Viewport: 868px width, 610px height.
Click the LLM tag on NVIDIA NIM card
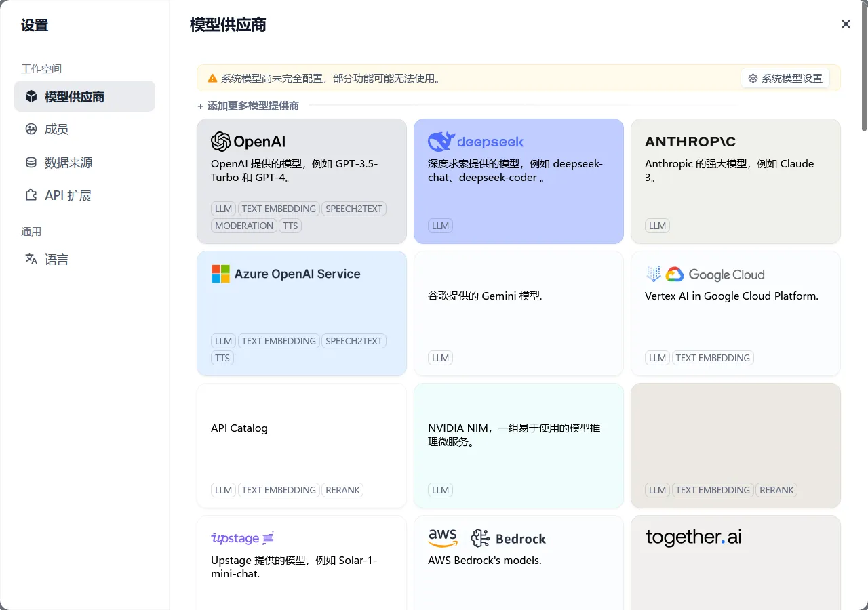coord(440,490)
